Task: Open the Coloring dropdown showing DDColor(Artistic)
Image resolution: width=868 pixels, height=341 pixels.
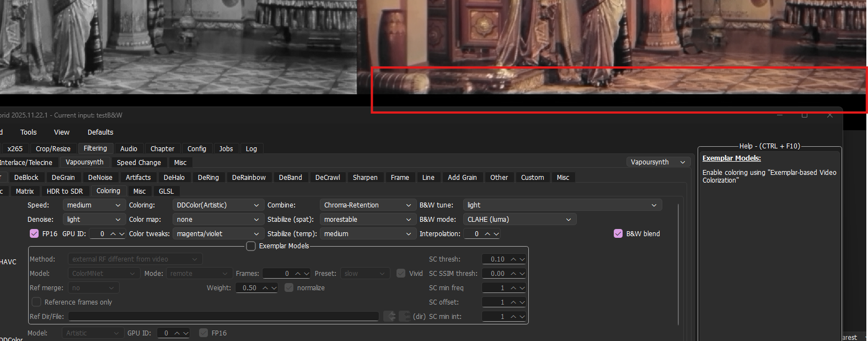Action: pos(217,205)
